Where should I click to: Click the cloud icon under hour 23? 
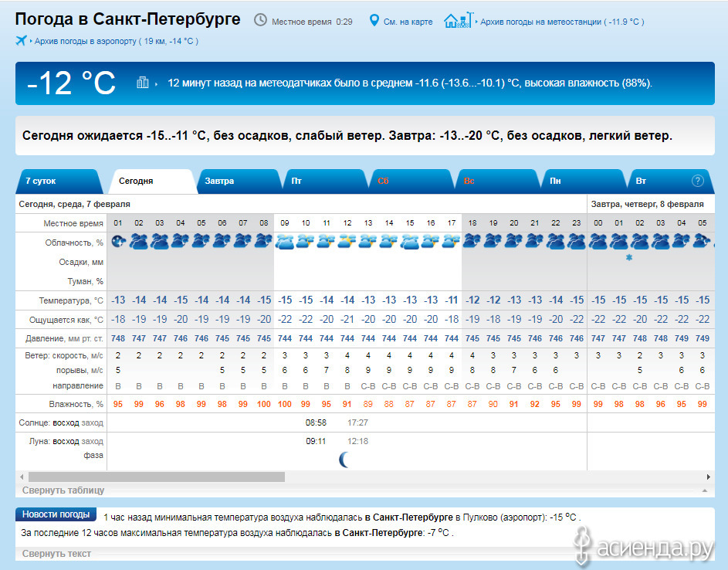point(577,241)
